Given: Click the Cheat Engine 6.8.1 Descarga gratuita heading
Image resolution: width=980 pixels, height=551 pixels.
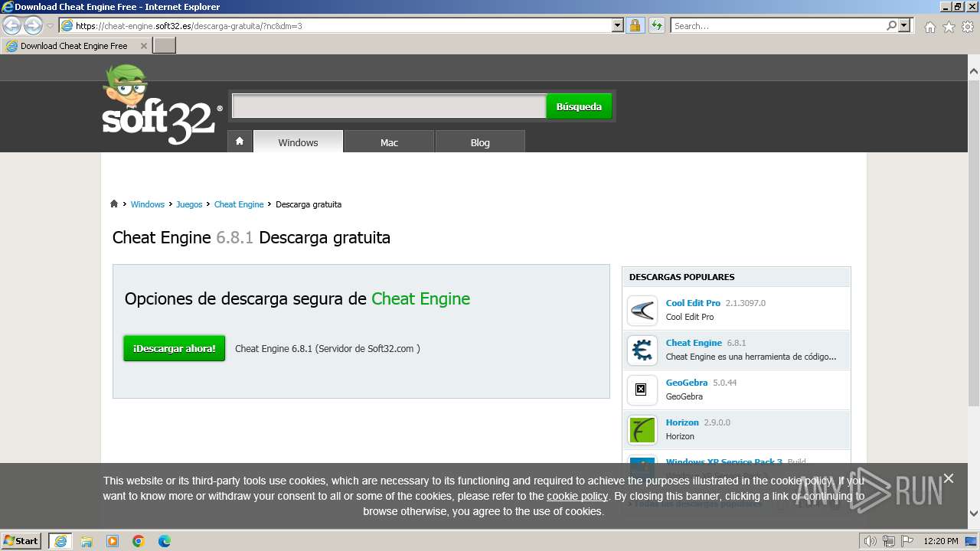Looking at the screenshot, I should pos(251,237).
